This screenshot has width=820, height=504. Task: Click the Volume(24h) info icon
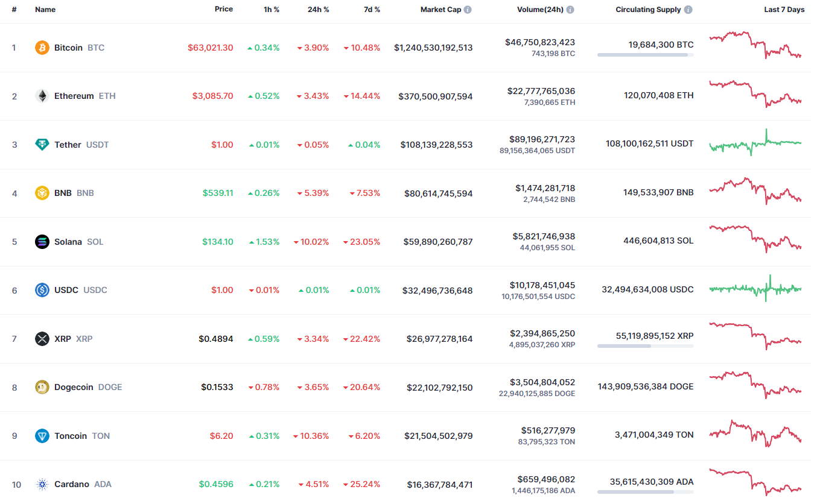[570, 10]
